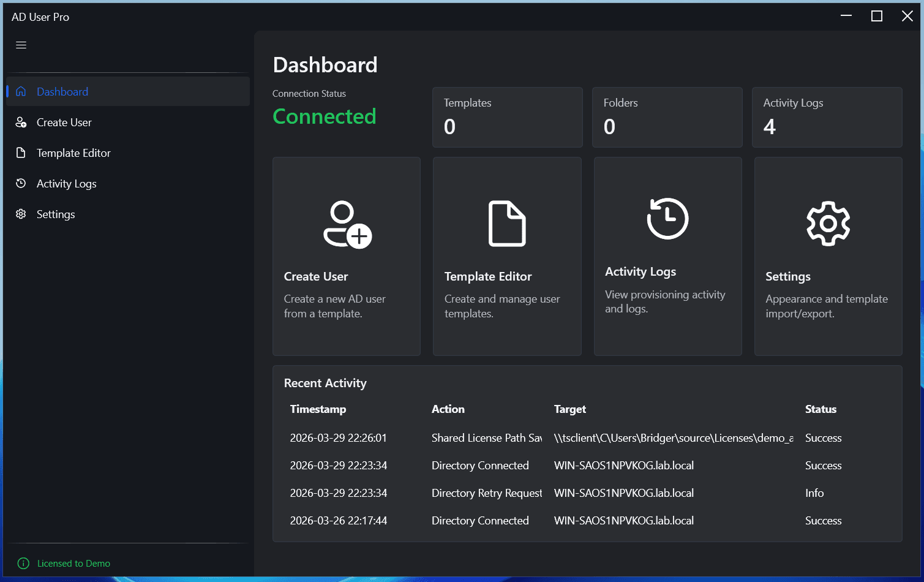Select the Dashboard entry in the sidebar
The height and width of the screenshot is (582, 924).
pyautogui.click(x=62, y=91)
